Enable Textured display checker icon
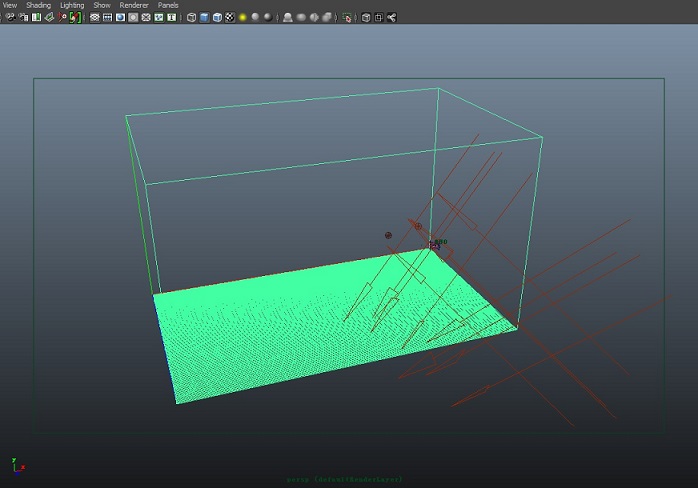The height and width of the screenshot is (488, 698). tap(230, 17)
